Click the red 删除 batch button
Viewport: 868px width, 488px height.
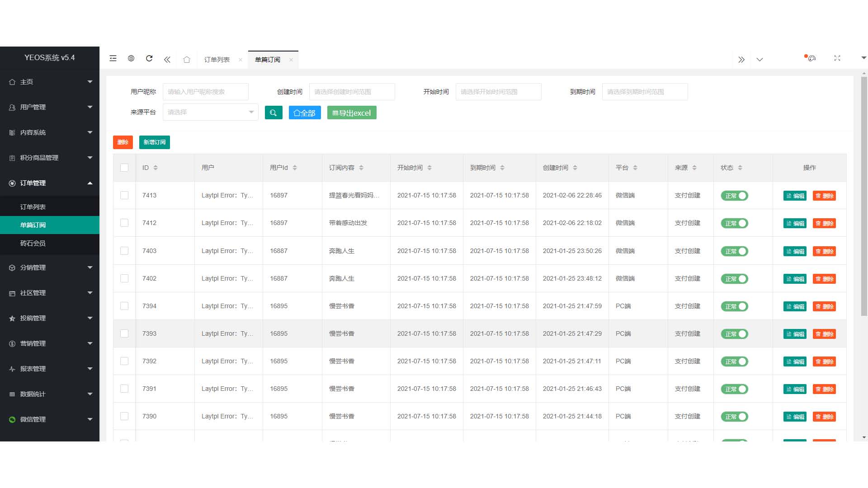click(x=123, y=142)
